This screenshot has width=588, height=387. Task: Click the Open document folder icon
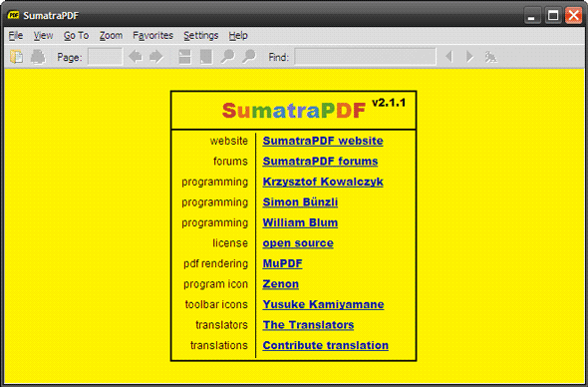tap(17, 57)
